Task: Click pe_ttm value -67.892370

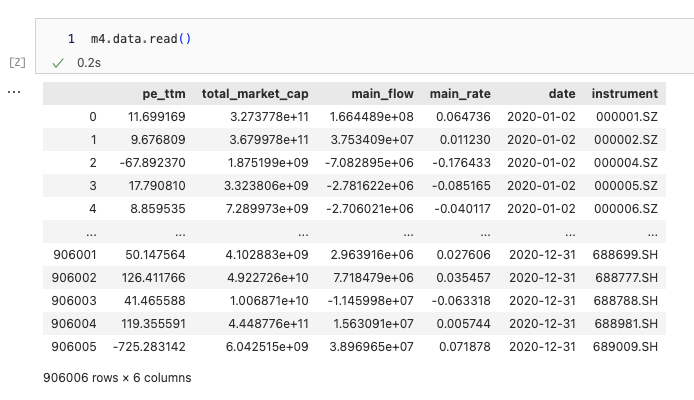Action: click(x=152, y=163)
